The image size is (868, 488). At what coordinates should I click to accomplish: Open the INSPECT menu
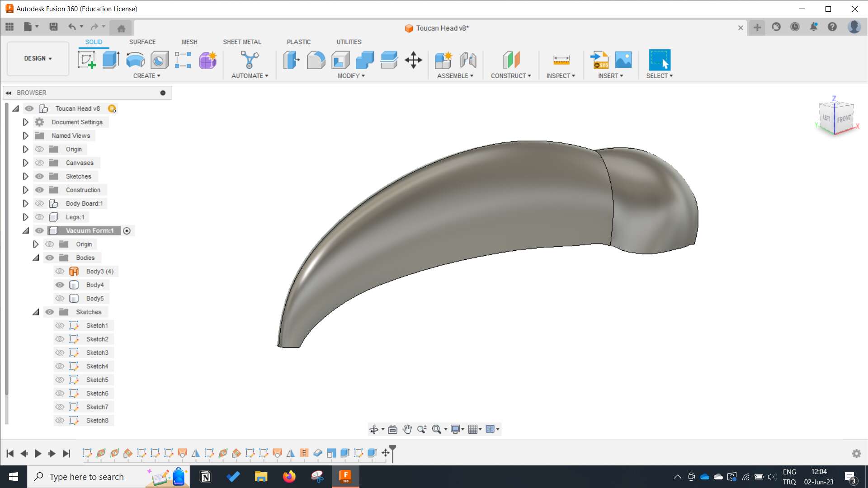tap(561, 76)
